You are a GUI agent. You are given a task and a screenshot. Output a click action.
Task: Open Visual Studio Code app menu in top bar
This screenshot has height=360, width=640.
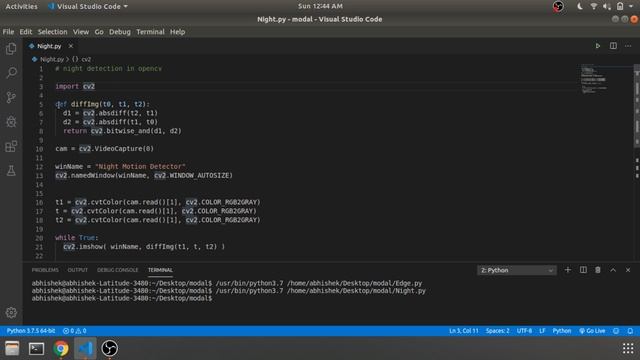88,6
